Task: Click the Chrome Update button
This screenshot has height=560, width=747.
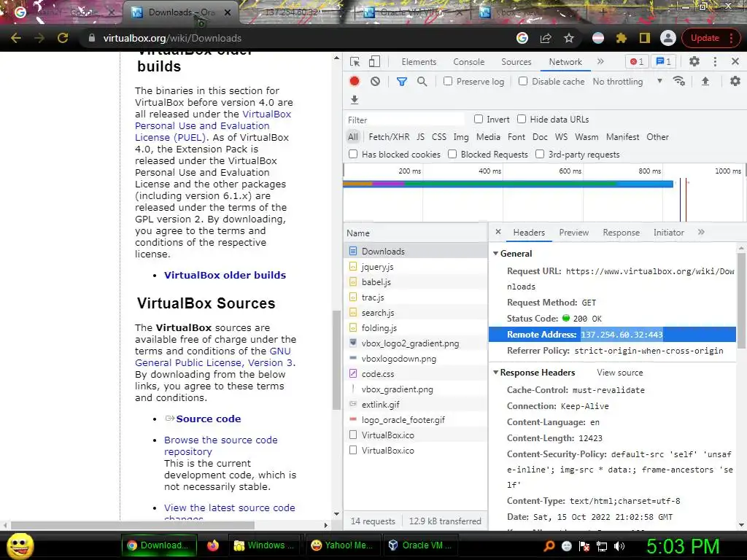Action: (709, 38)
